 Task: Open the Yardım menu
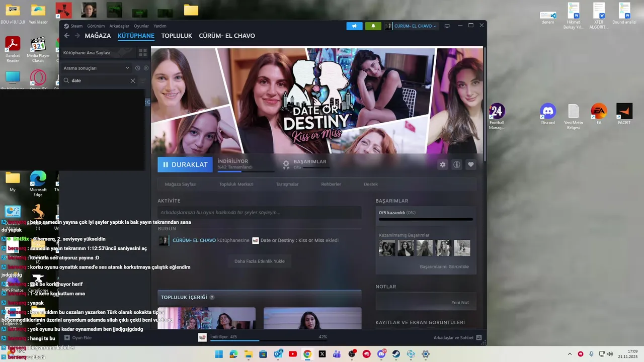pos(160,26)
